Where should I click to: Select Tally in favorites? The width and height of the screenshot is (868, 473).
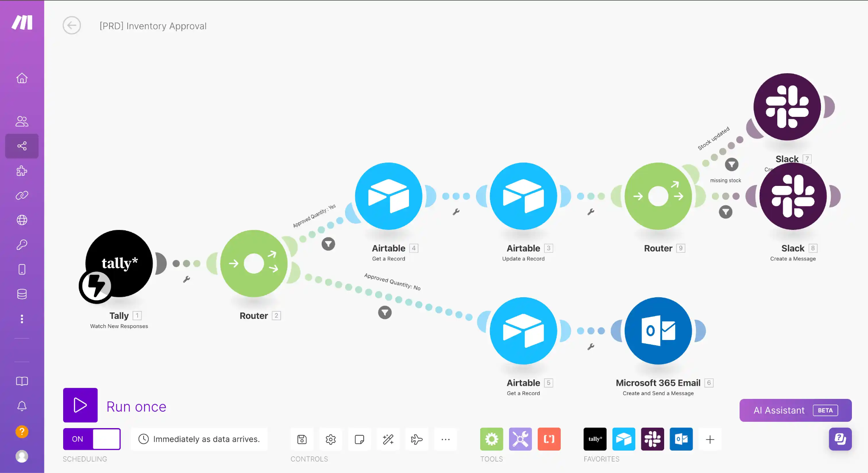pos(595,439)
